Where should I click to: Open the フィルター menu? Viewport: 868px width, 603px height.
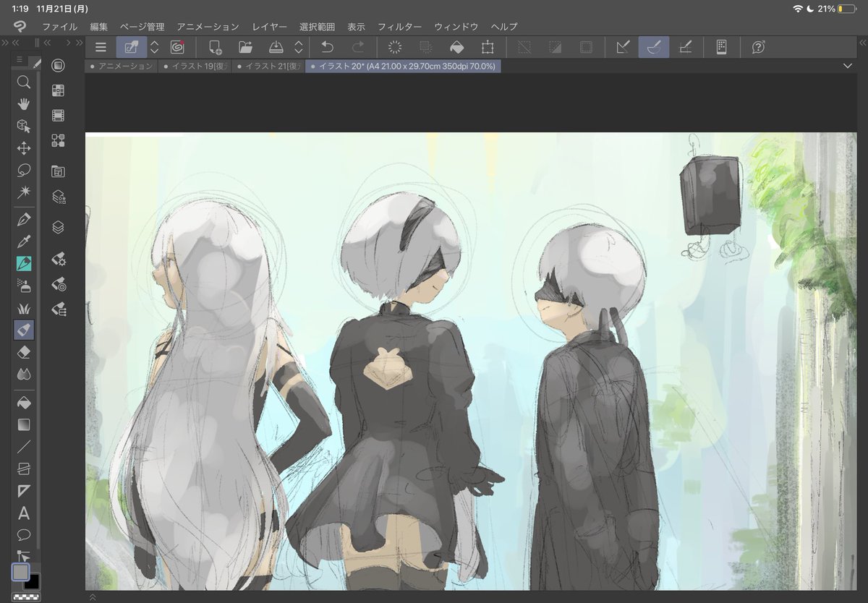pos(399,27)
